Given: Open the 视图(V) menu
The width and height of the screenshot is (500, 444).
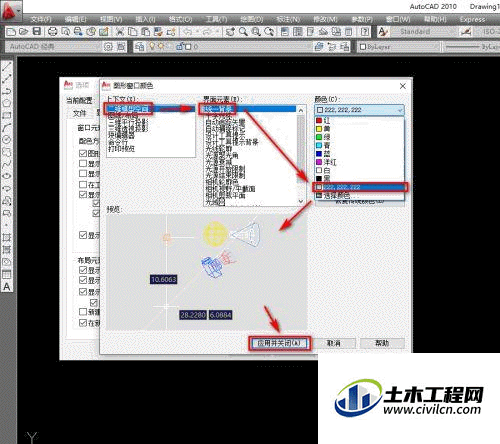Looking at the screenshot, I should tap(111, 19).
